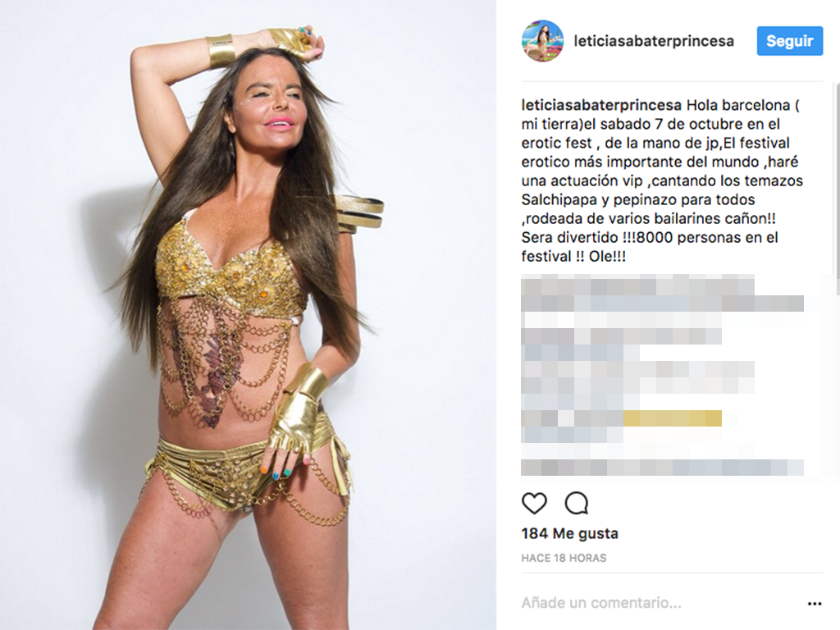Viewport: 840px width, 630px height.
Task: Follow the account with Seguir button
Action: (790, 41)
